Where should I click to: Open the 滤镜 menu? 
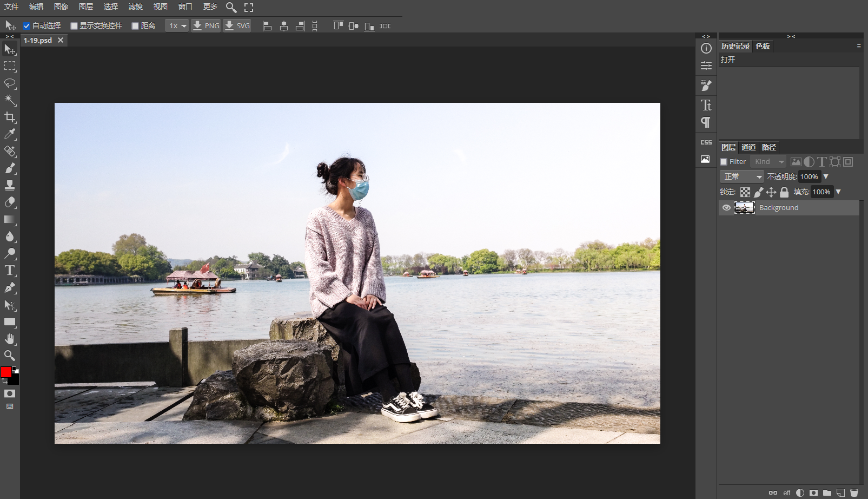click(x=136, y=7)
